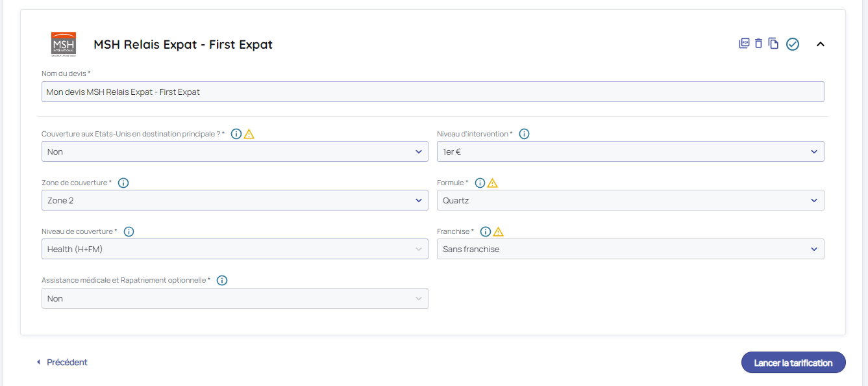The image size is (868, 386).
Task: Click warning triangle beside Franchise label
Action: [498, 231]
